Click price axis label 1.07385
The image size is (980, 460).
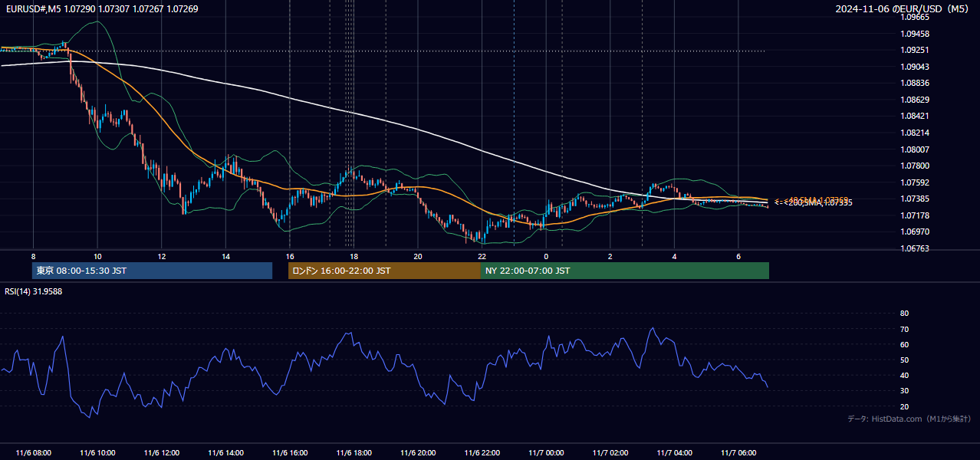915,199
